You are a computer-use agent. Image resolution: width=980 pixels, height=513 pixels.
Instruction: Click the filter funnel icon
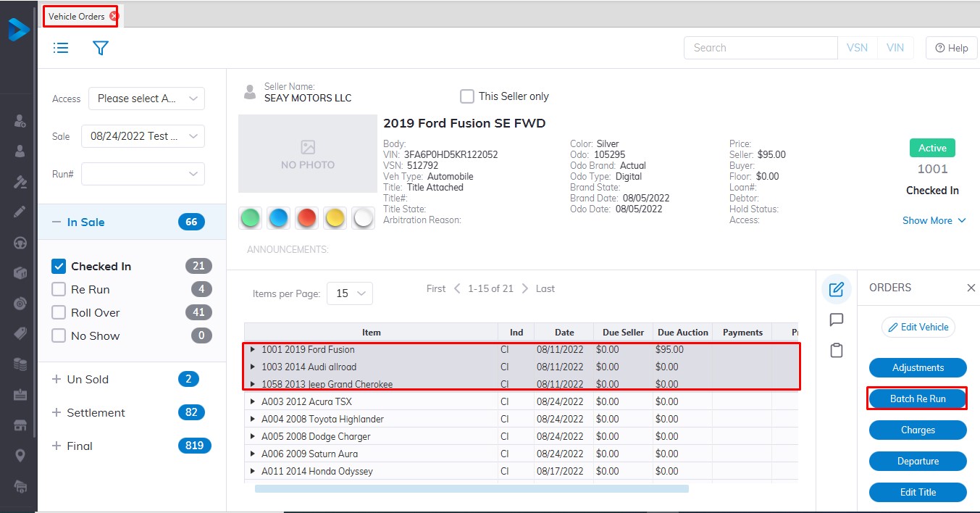(101, 48)
